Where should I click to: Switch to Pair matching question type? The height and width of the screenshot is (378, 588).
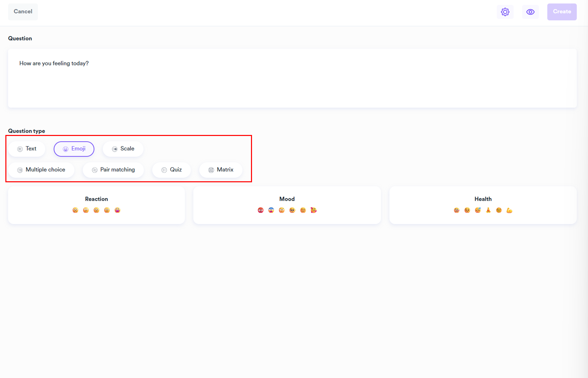[x=113, y=170]
